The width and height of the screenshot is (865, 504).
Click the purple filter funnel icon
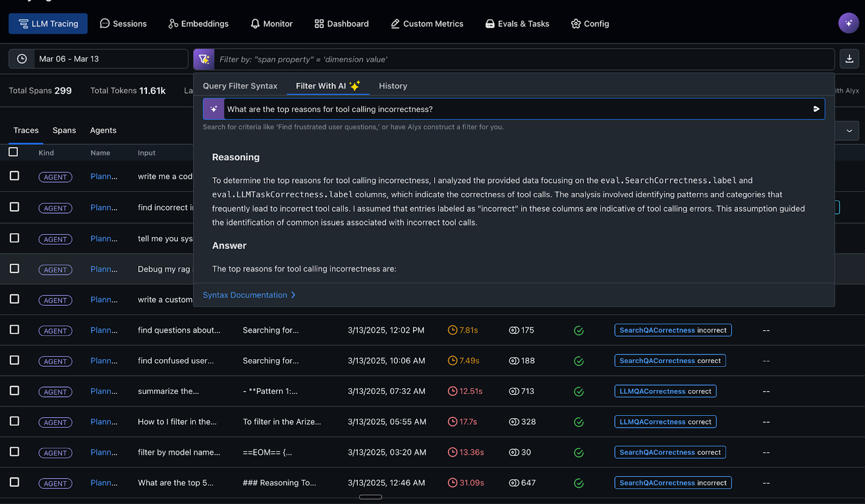pyautogui.click(x=204, y=59)
